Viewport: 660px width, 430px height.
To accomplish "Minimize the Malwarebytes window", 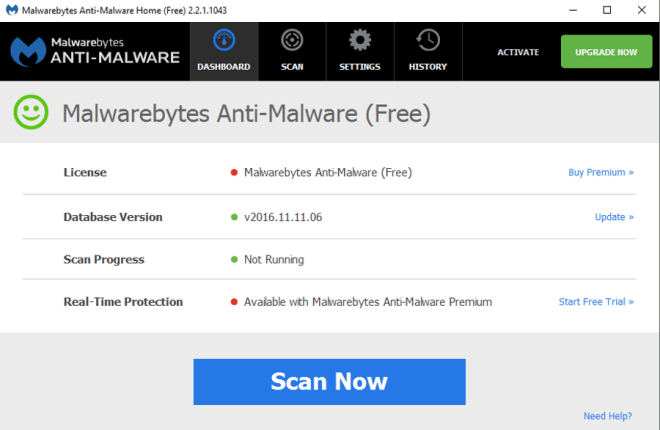I will 573,10.
